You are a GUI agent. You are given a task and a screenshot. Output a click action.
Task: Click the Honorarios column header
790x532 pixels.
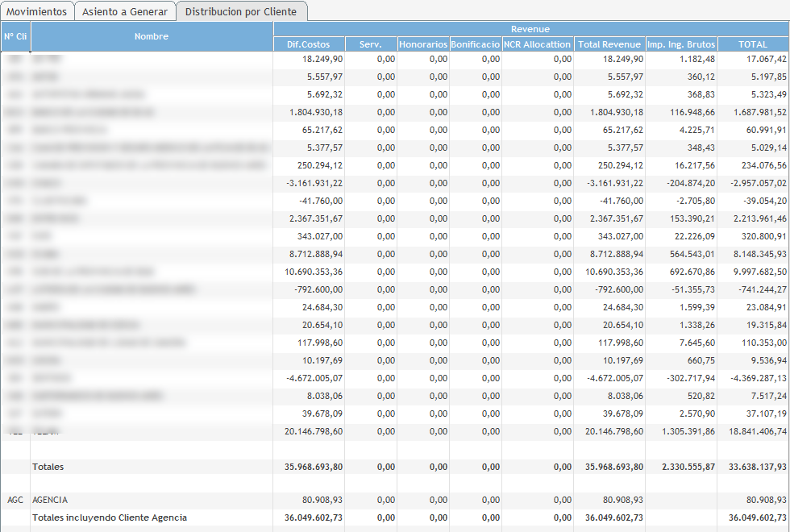click(x=423, y=44)
